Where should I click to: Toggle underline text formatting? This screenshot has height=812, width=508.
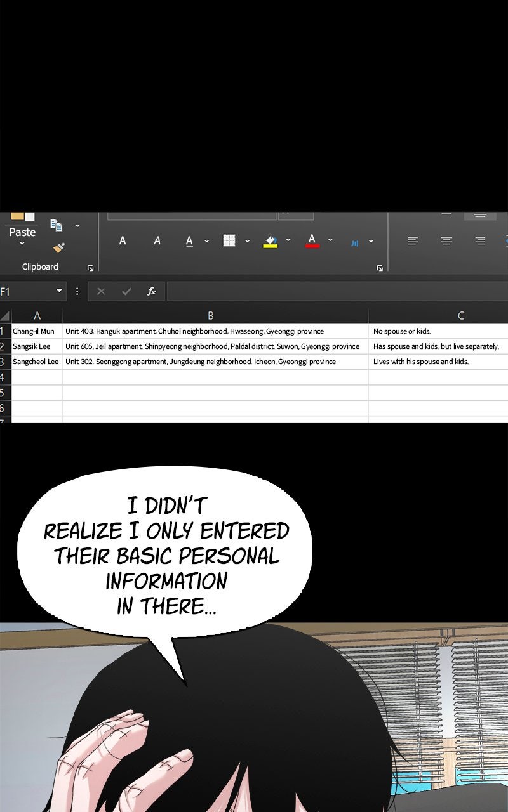189,240
